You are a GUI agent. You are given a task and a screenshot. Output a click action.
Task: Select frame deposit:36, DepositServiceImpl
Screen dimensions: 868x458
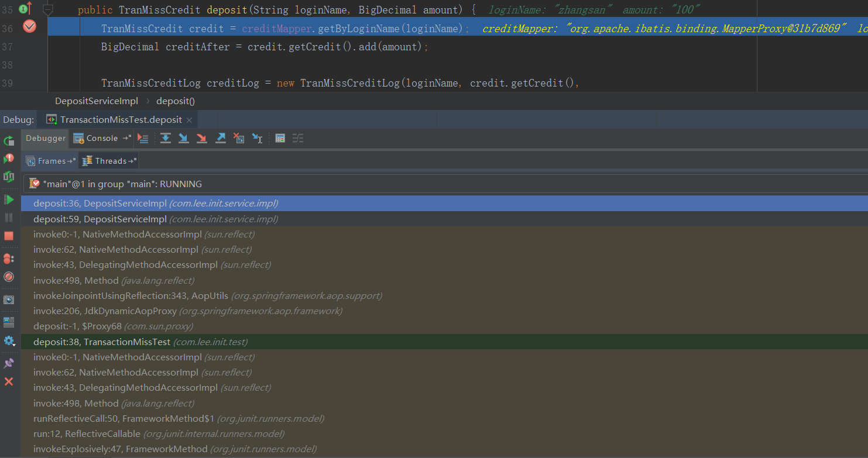(444, 204)
